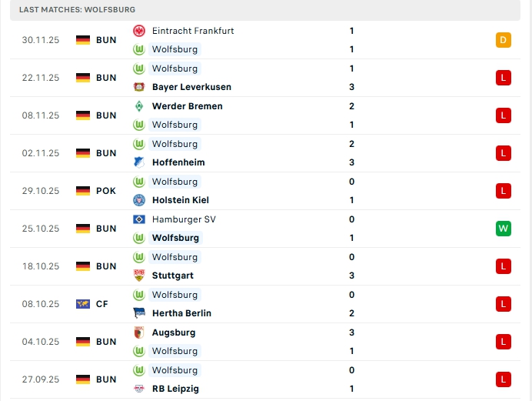
Task: Click the Hoffenheim club crest
Action: [139, 162]
